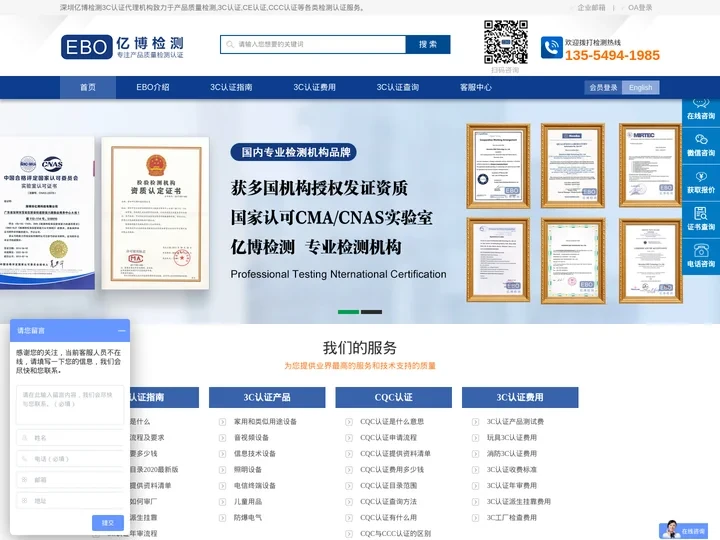The width and height of the screenshot is (720, 540).
Task: Open 3C认证指南 navigation item
Action: [x=231, y=87]
